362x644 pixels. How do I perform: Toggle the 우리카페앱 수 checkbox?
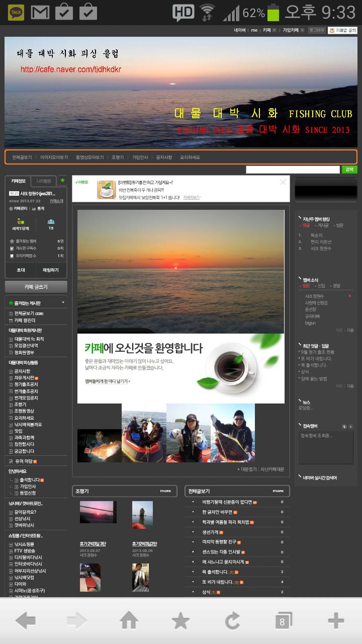[x=12, y=256]
